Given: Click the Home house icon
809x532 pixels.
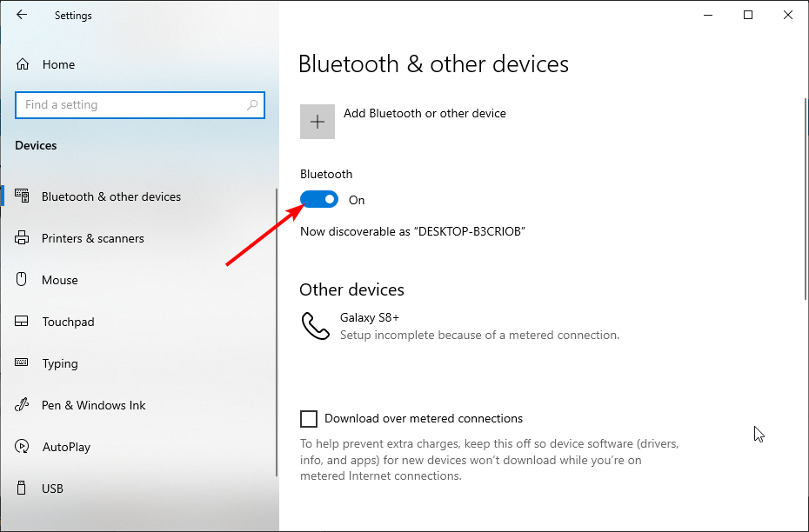Looking at the screenshot, I should 23,64.
